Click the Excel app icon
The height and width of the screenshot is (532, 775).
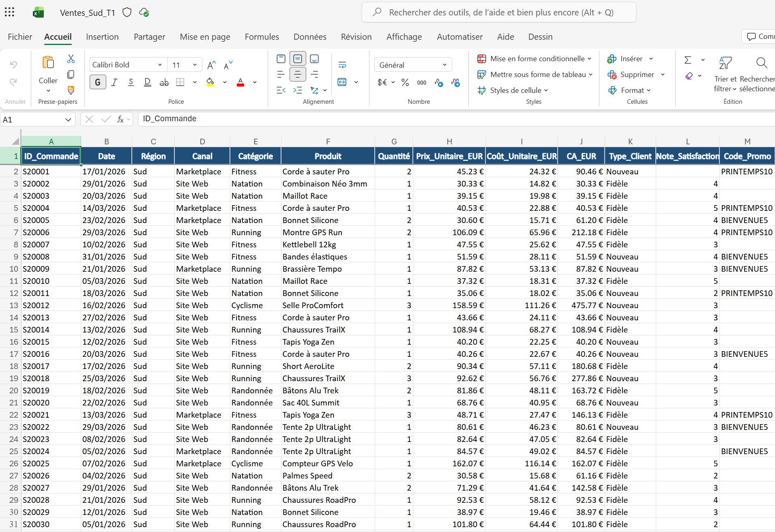pos(39,13)
